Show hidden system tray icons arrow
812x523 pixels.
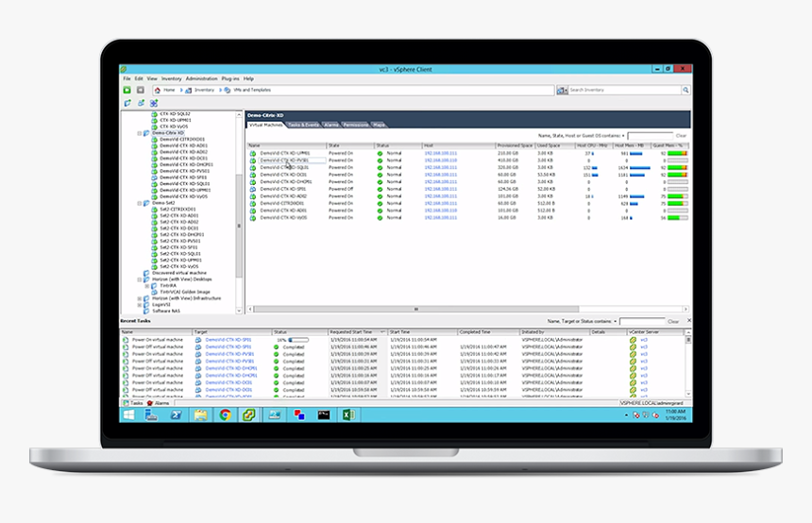click(x=626, y=415)
